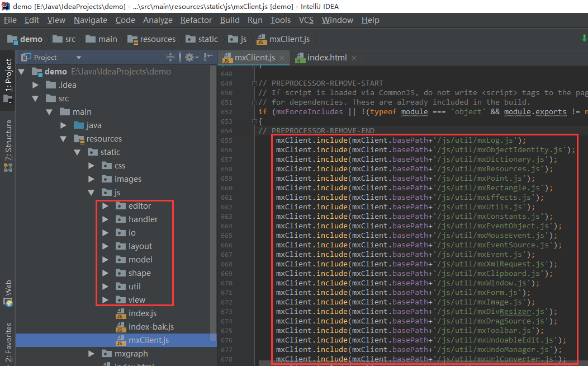Click the mxClient.js breadcrumb in navigation bar

pos(283,39)
